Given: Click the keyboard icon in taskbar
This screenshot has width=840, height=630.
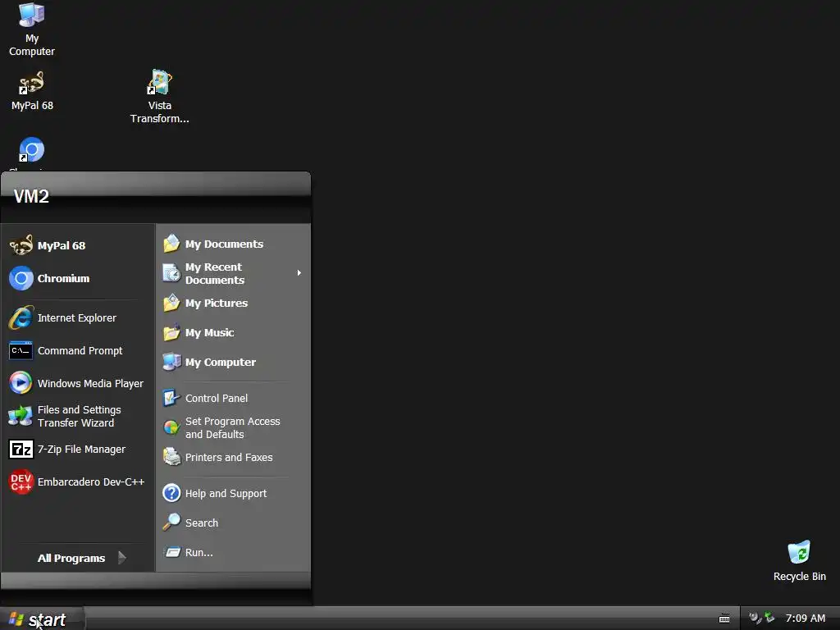Looking at the screenshot, I should tap(724, 619).
